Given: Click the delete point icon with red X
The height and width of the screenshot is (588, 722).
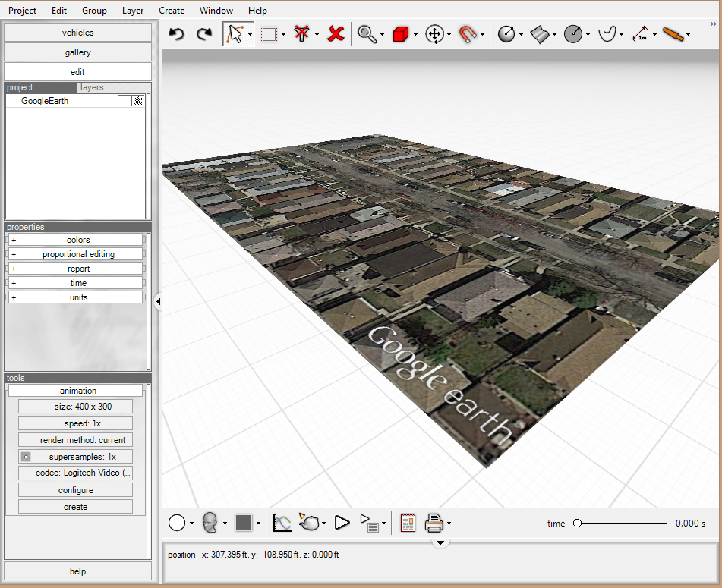Looking at the screenshot, I should click(301, 34).
